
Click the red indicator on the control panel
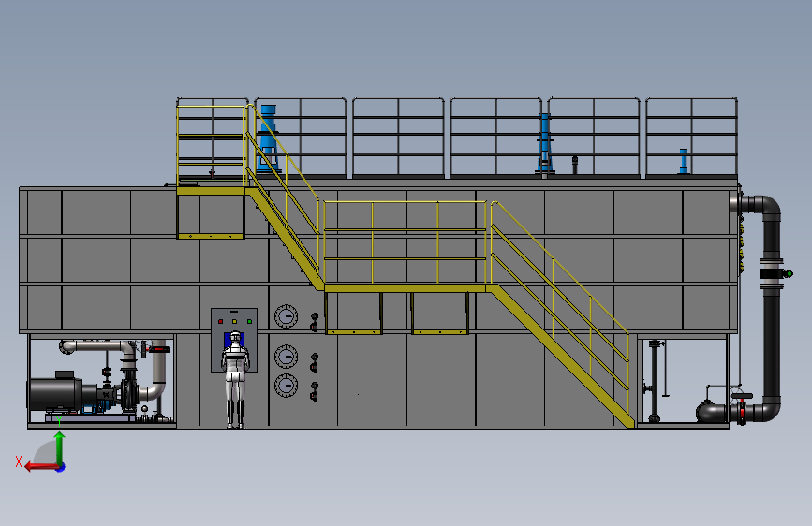[x=221, y=322]
